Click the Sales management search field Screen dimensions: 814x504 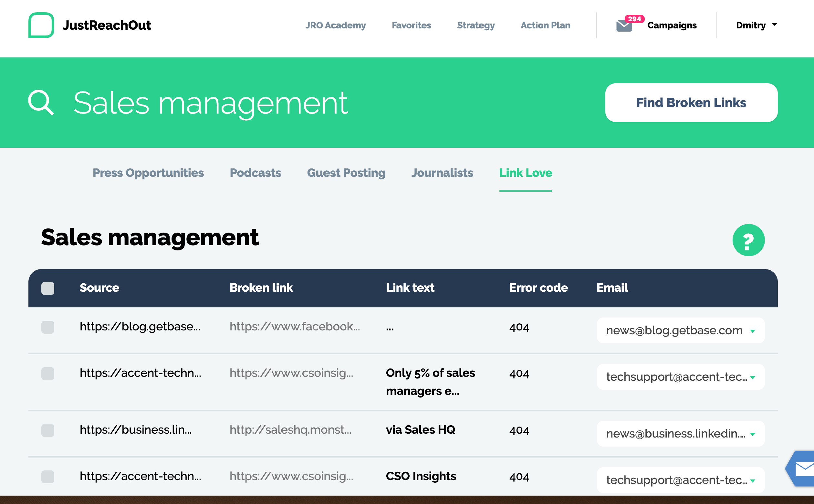point(210,103)
